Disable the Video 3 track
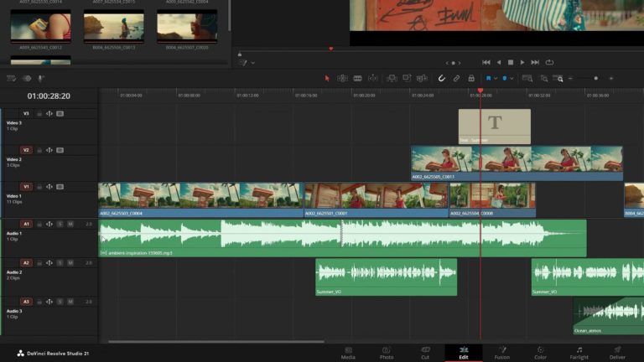 (x=60, y=114)
